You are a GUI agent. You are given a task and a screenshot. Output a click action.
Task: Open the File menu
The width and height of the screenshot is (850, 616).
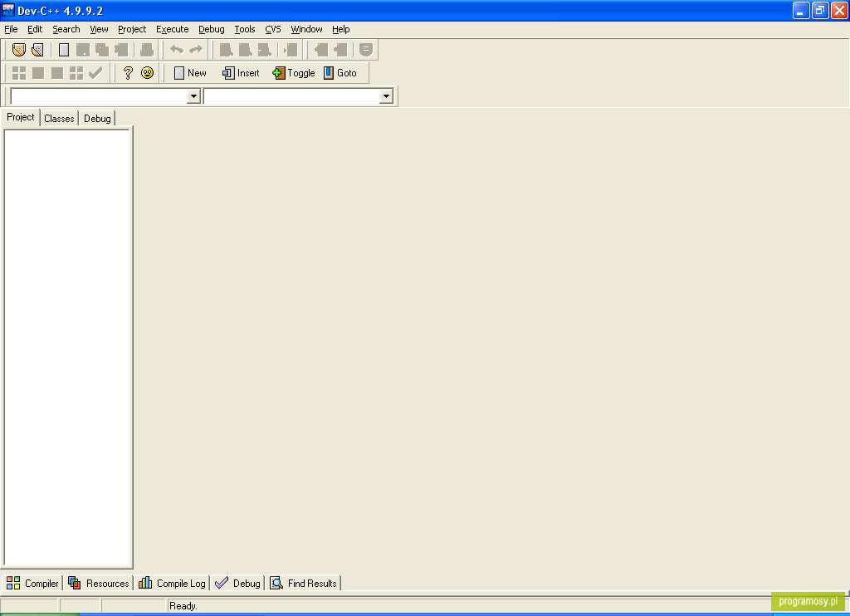(11, 29)
